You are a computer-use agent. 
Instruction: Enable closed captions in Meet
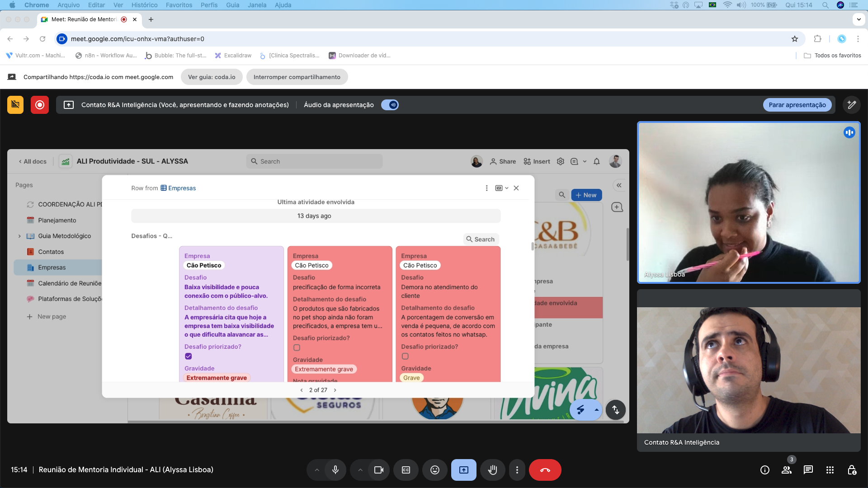click(406, 470)
